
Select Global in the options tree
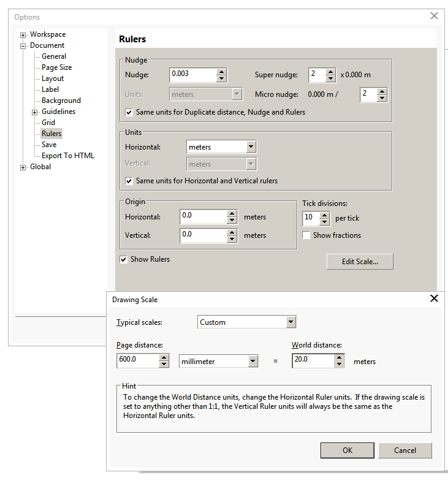click(40, 167)
